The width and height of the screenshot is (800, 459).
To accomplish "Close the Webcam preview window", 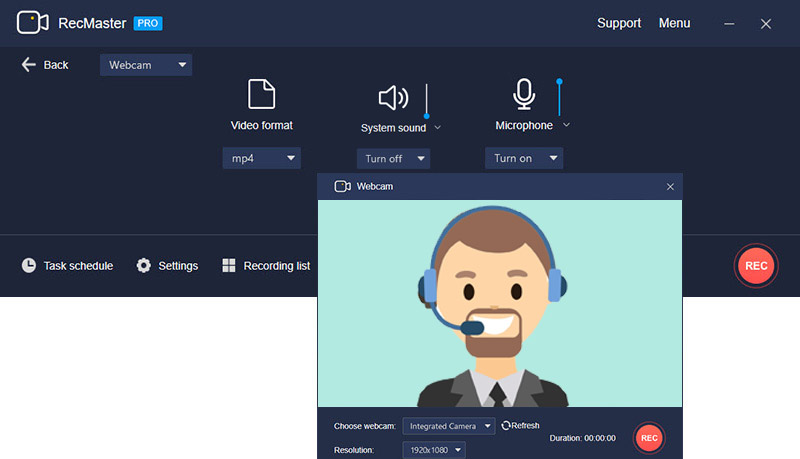I will coord(670,187).
